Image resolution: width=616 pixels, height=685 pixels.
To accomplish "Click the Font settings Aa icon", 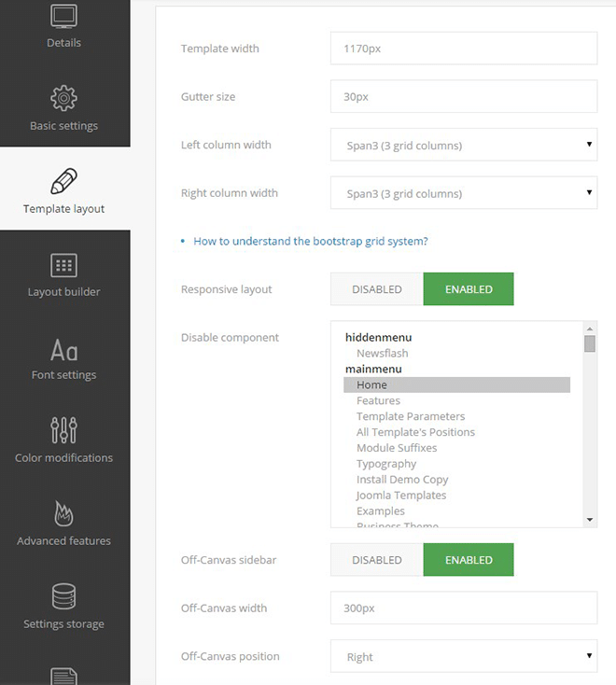I will [63, 350].
